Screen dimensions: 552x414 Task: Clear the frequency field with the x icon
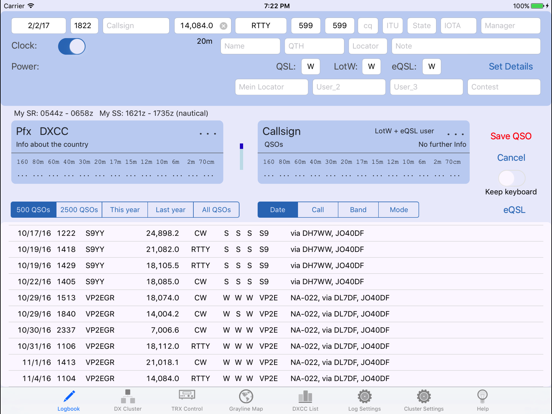click(224, 26)
